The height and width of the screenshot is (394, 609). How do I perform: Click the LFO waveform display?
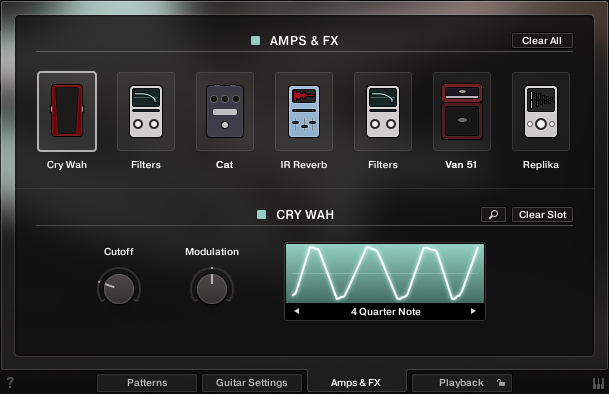pyautogui.click(x=385, y=274)
